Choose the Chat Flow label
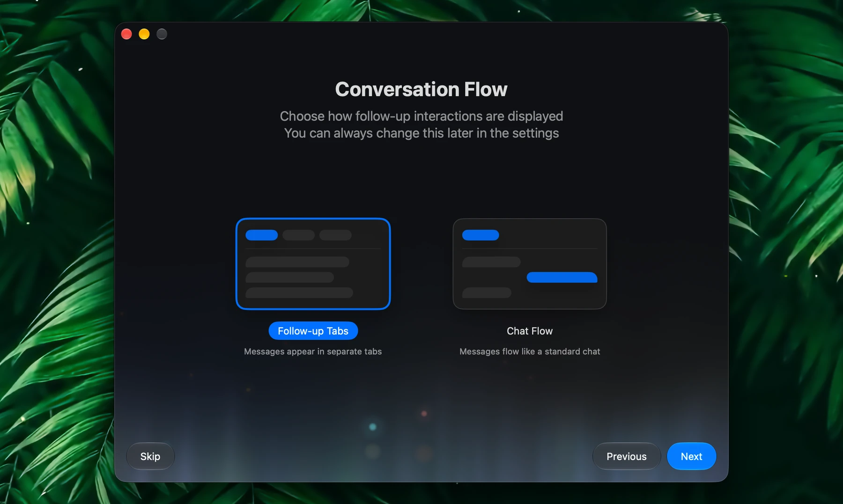843x504 pixels. [530, 331]
